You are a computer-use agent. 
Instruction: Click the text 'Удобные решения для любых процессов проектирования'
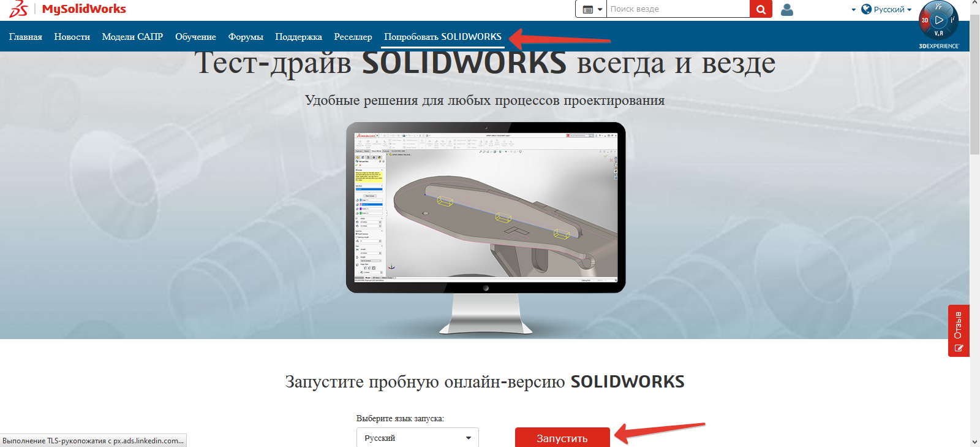[x=485, y=100]
